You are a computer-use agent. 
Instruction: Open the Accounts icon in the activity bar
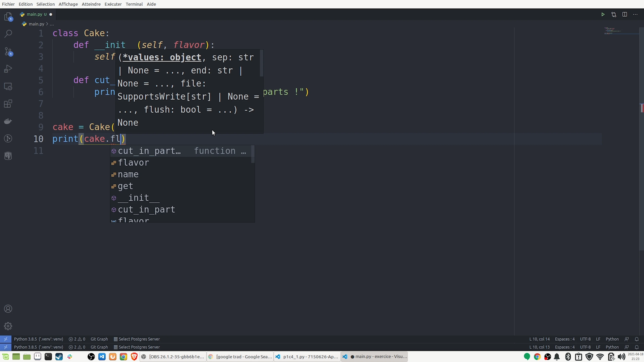click(8, 309)
